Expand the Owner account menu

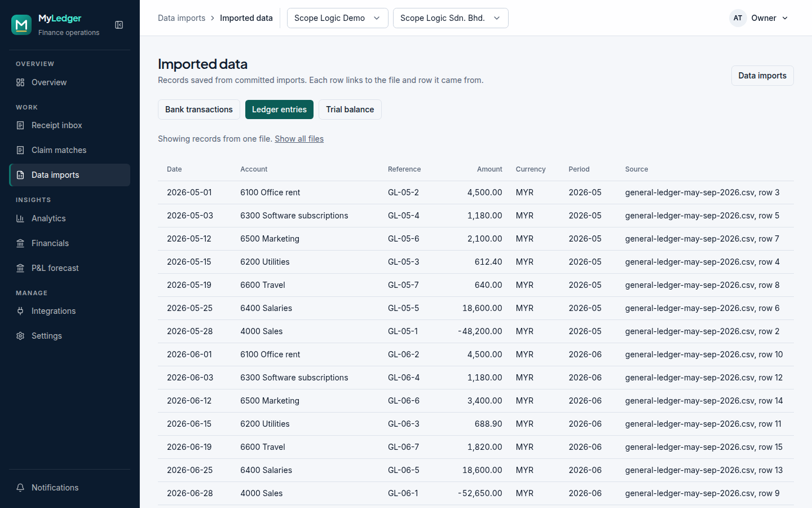point(759,18)
